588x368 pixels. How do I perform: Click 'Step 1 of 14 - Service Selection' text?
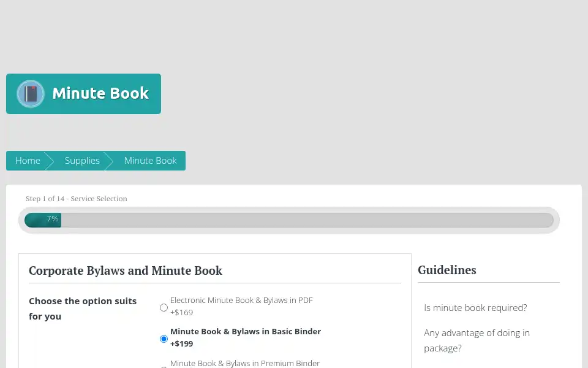(x=77, y=199)
